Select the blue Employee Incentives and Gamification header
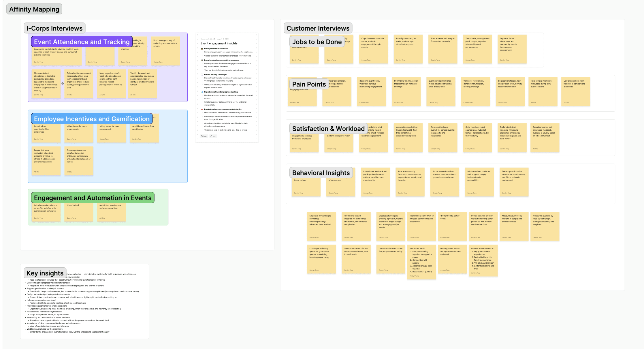 (92, 119)
